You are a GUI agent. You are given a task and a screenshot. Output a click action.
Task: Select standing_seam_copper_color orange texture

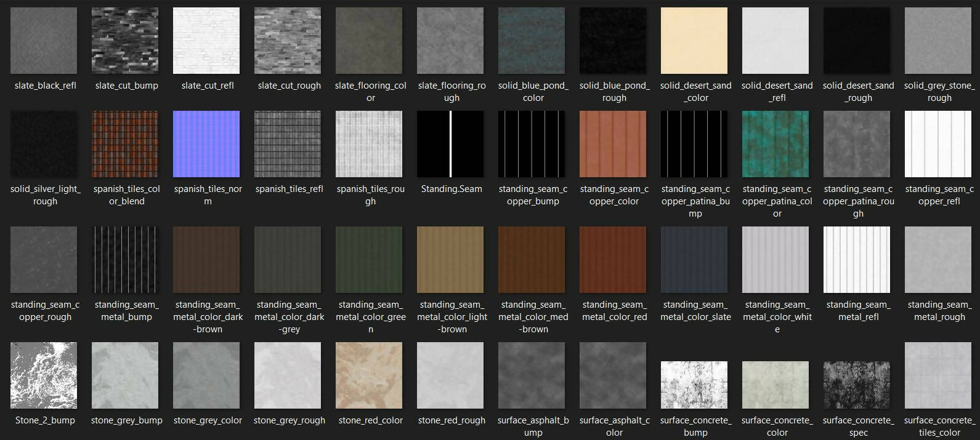(x=613, y=144)
